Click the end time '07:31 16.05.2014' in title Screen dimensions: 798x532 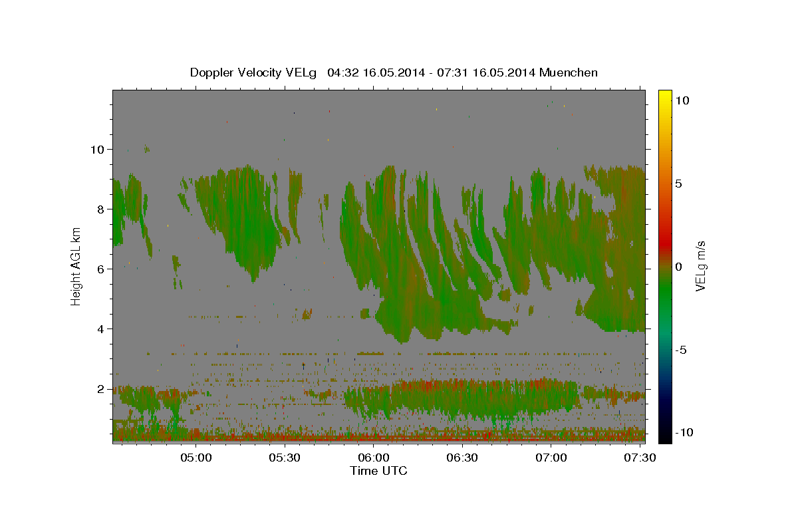point(486,72)
